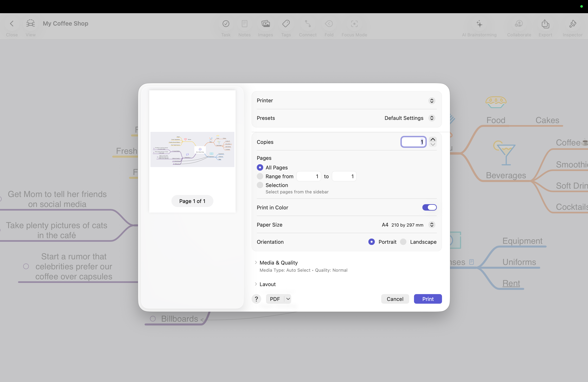Image resolution: width=588 pixels, height=382 pixels.
Task: Click the Task checkmark icon
Action: click(x=226, y=23)
